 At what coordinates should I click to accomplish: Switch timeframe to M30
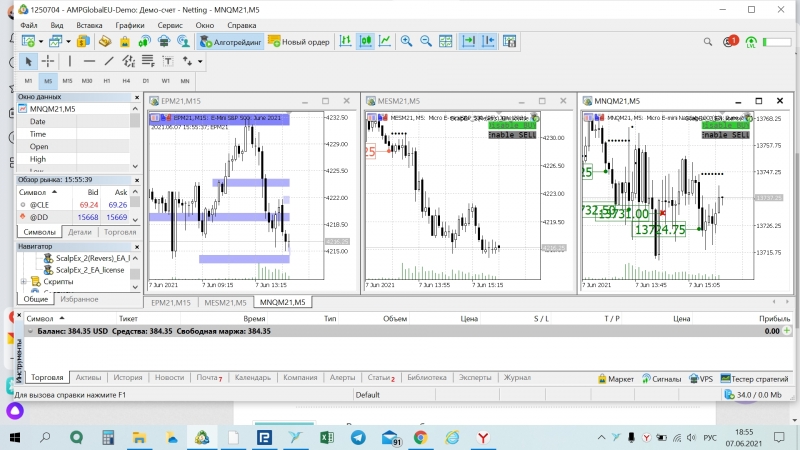point(87,81)
